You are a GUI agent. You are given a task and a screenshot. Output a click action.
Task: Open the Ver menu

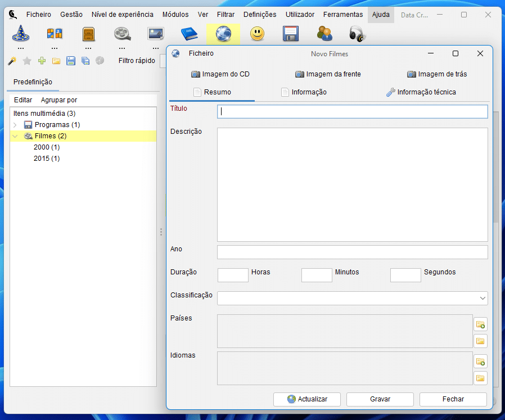point(203,15)
